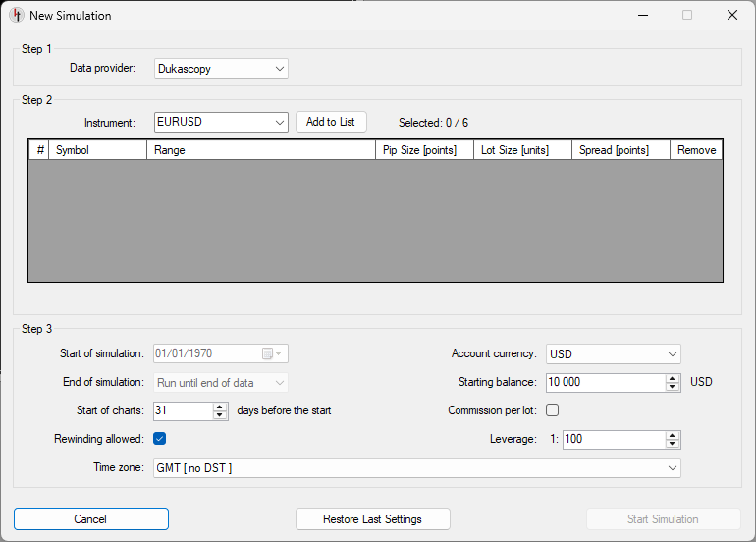Click the Pip Size [points] column header
The height and width of the screenshot is (542, 756).
424,150
